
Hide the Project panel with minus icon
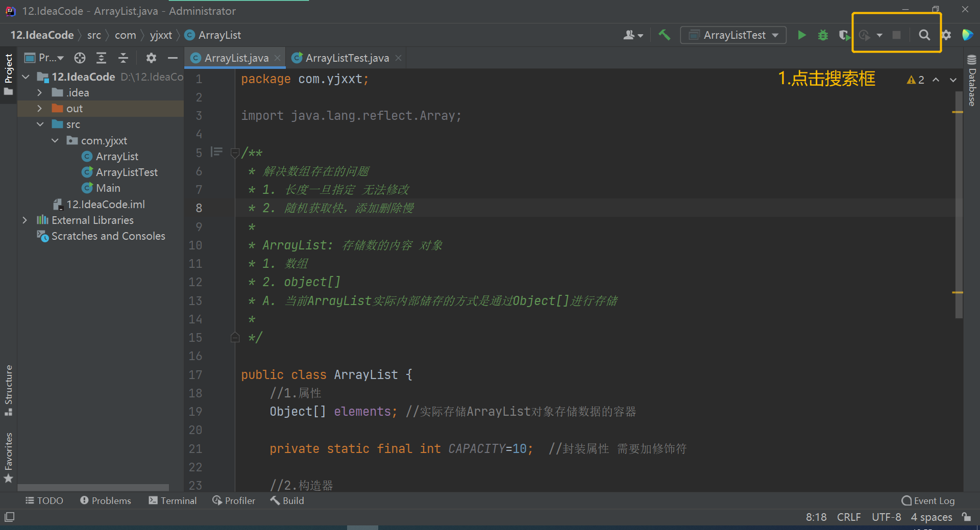click(173, 58)
